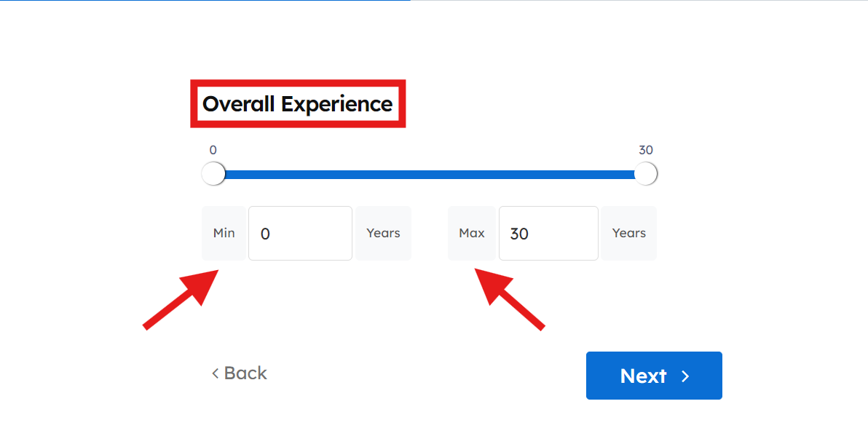868x428 pixels.
Task: Grab the minimum experience slider handle
Action: 213,175
